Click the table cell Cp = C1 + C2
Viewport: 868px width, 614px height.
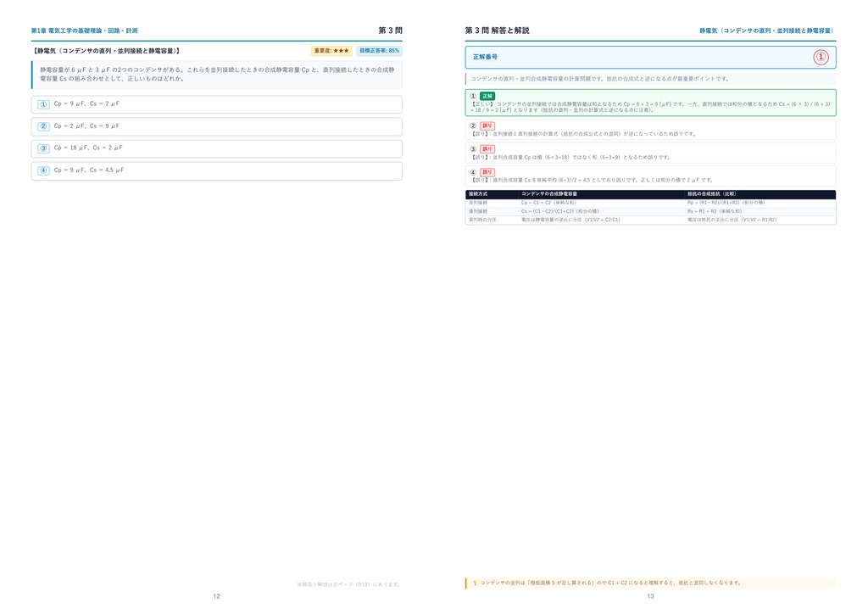(548, 203)
